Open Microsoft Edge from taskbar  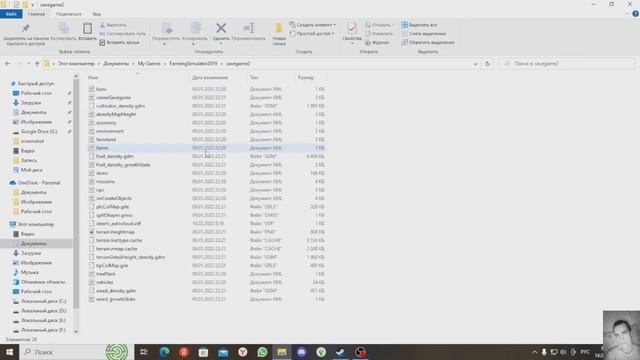(164, 352)
